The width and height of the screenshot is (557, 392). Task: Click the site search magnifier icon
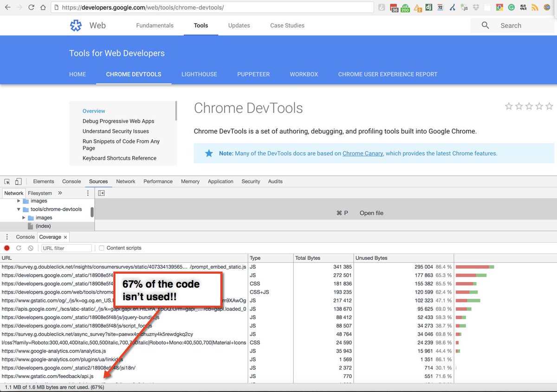485,26
